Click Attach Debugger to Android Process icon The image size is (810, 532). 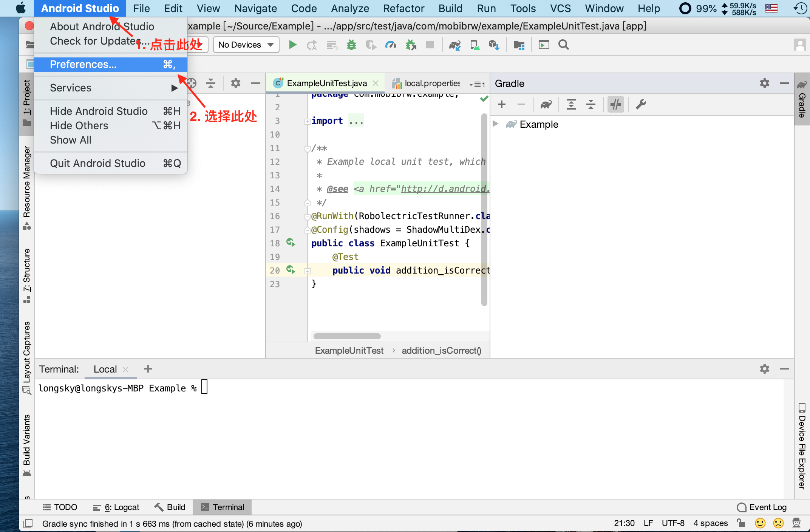click(411, 45)
